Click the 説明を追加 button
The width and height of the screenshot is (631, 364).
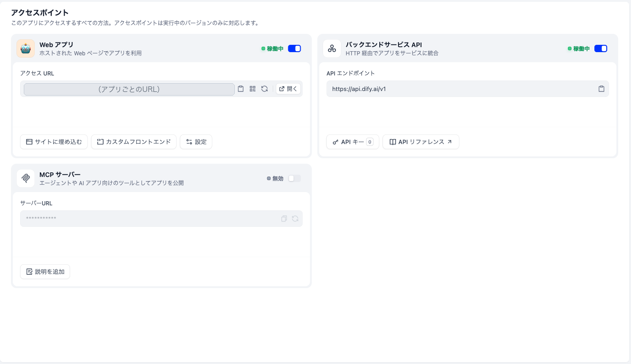45,272
